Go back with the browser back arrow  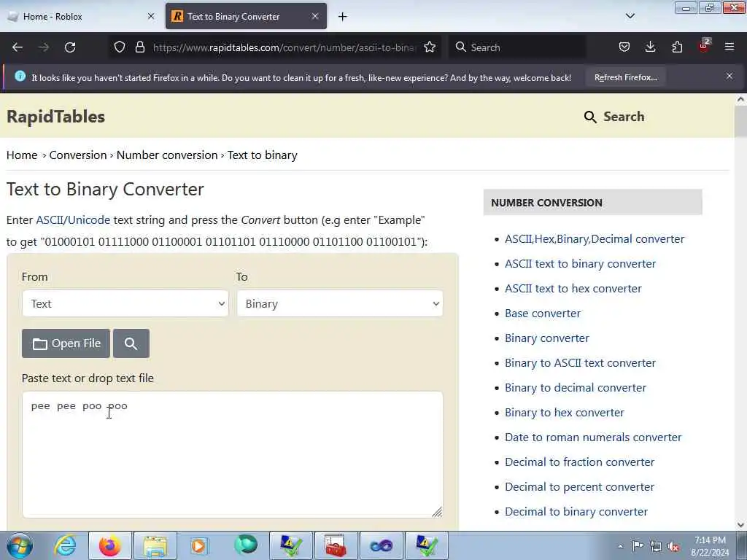pos(18,47)
